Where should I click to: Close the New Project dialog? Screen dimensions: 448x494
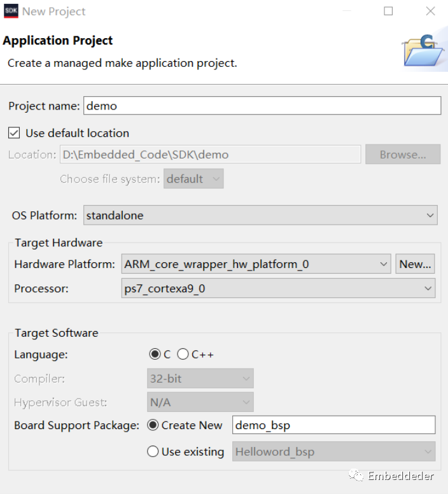pos(430,11)
